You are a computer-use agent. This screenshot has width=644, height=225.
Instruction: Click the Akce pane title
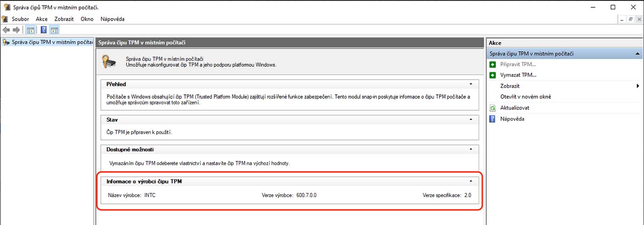click(495, 43)
